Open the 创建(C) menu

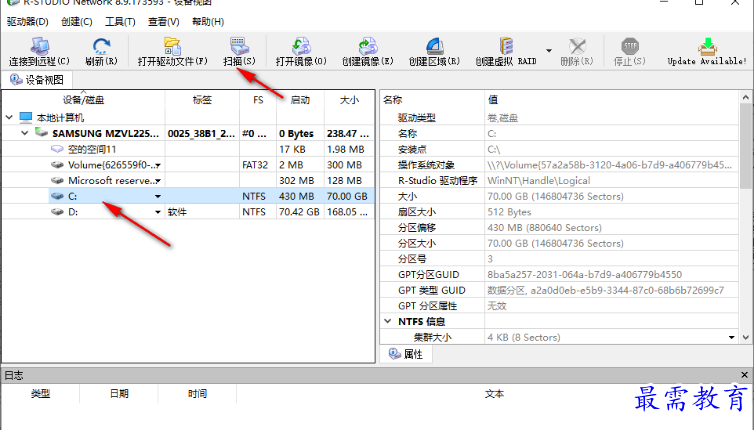(77, 22)
